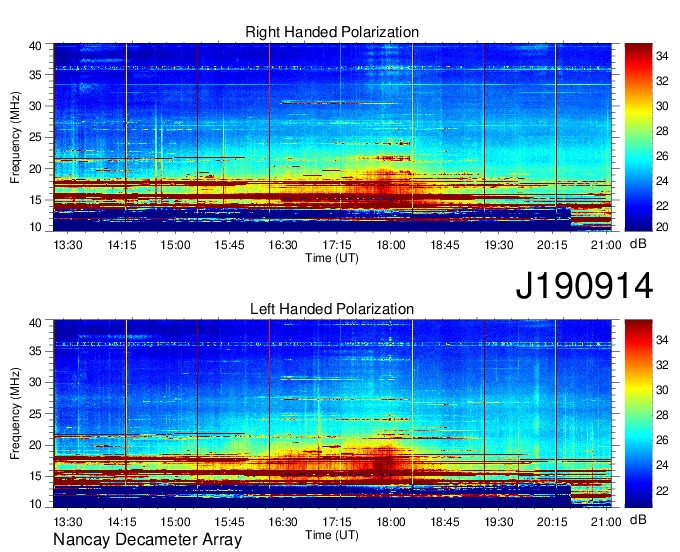
Task: Click the 'Left Handed Polarization' plot title
Action: click(x=332, y=309)
